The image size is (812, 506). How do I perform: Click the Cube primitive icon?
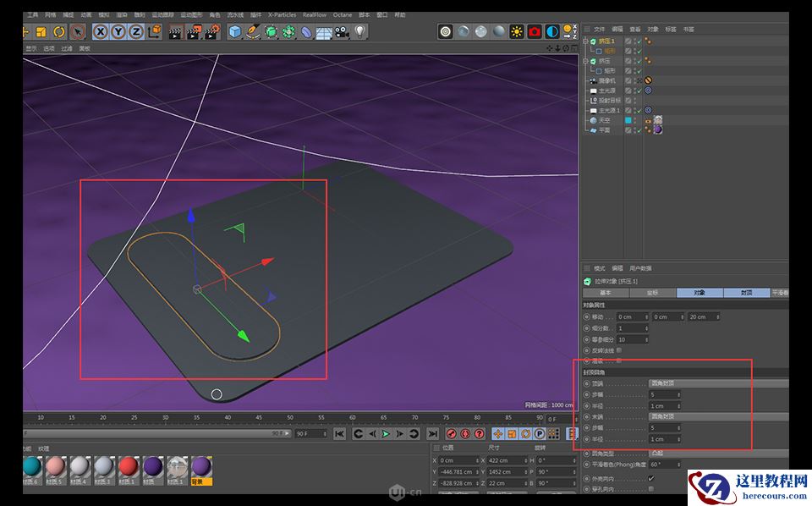[236, 33]
